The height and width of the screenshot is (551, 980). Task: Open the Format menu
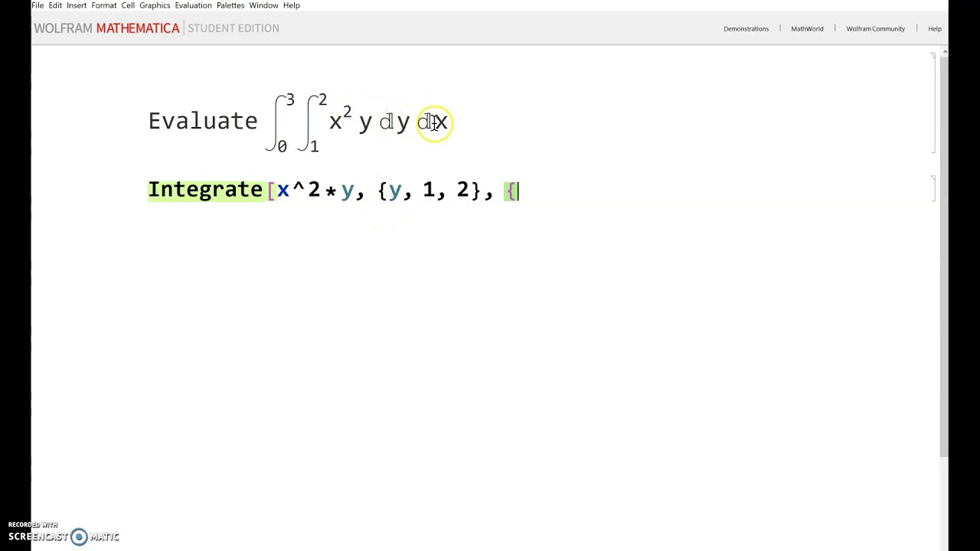coord(103,5)
